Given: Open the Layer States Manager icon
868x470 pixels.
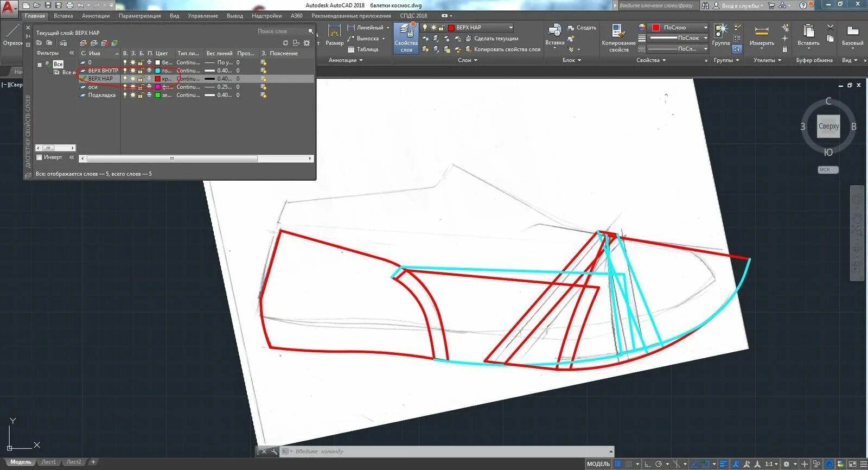Looking at the screenshot, I should click(63, 43).
